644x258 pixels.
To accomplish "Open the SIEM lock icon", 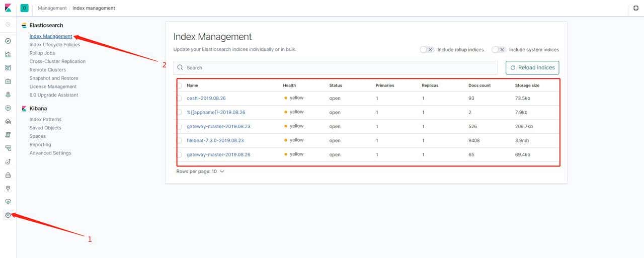I will pyautogui.click(x=8, y=175).
